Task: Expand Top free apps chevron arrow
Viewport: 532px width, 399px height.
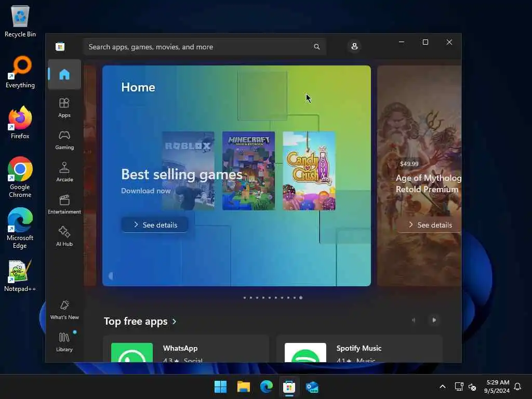Action: click(x=174, y=321)
